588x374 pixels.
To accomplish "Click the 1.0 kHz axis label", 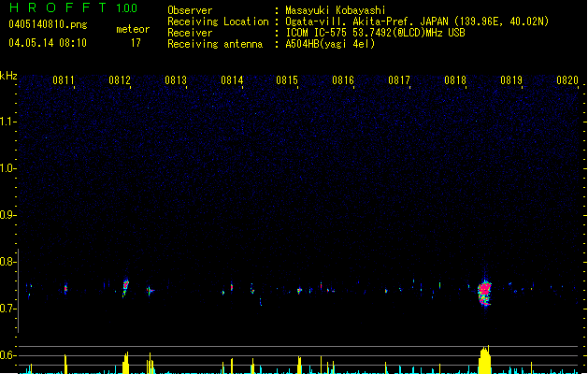I will 7,168.
